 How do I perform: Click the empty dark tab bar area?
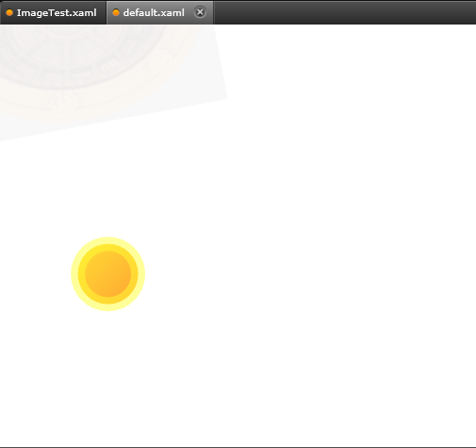[x=345, y=12]
